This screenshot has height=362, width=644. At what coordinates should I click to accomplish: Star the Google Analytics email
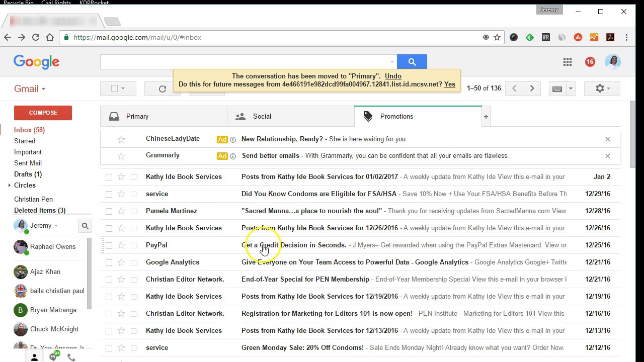[x=121, y=262]
